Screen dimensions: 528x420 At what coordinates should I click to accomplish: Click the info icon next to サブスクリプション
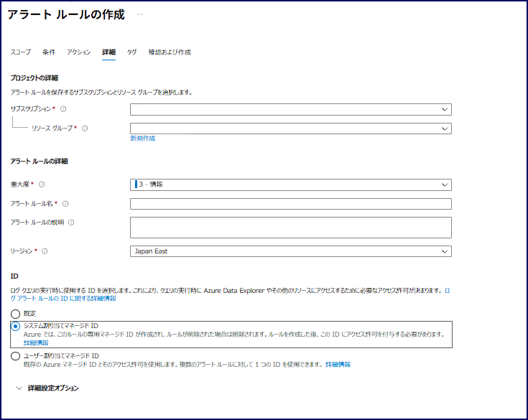[x=63, y=109]
